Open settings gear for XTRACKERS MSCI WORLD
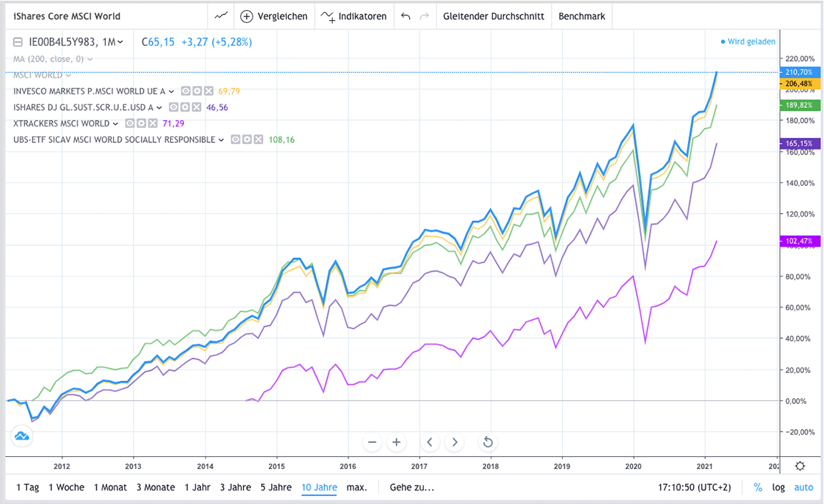 (x=141, y=123)
